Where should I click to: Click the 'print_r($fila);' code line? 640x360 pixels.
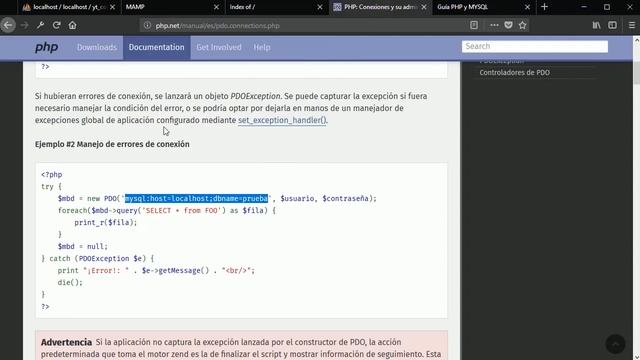(x=106, y=222)
